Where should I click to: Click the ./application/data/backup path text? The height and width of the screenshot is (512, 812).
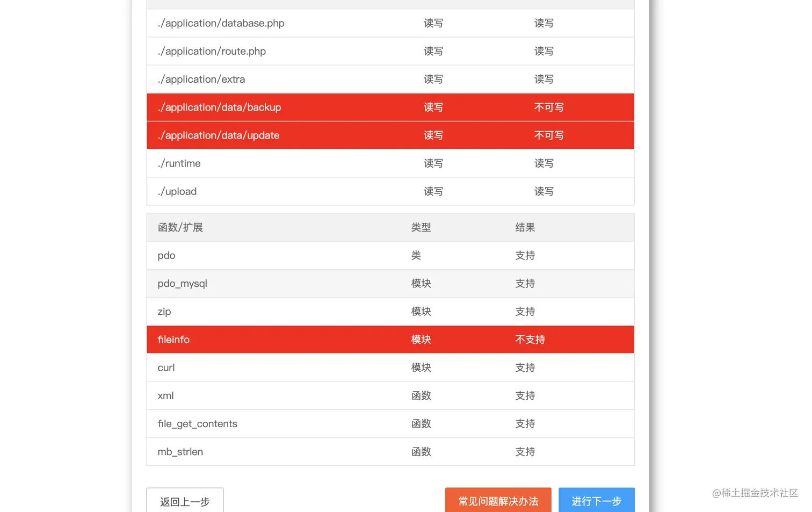click(219, 107)
